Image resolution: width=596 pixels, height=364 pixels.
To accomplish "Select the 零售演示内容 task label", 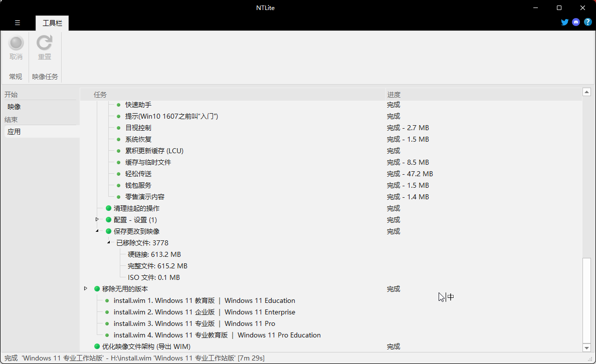I will 145,197.
